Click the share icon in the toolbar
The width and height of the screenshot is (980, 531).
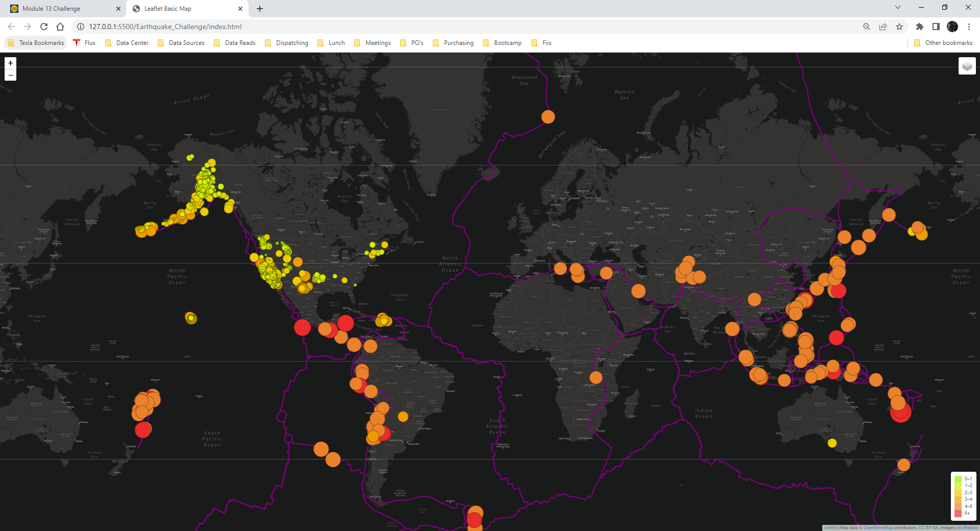[x=883, y=27]
